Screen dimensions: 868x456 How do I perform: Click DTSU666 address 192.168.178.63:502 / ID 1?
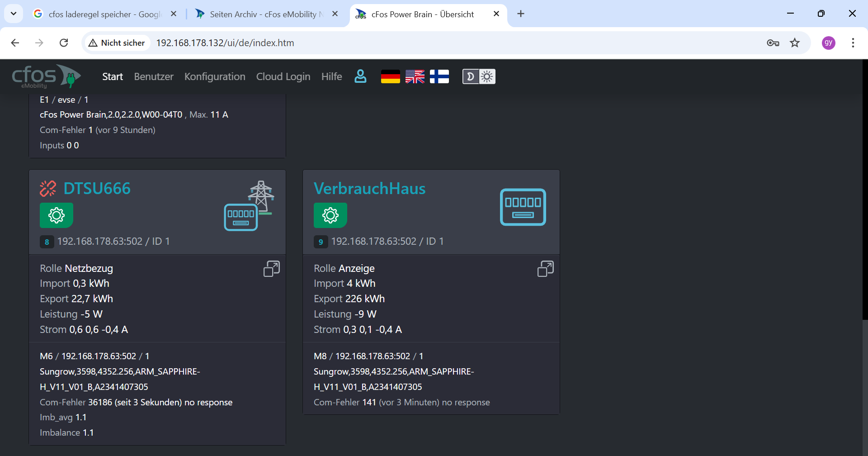[x=113, y=242]
